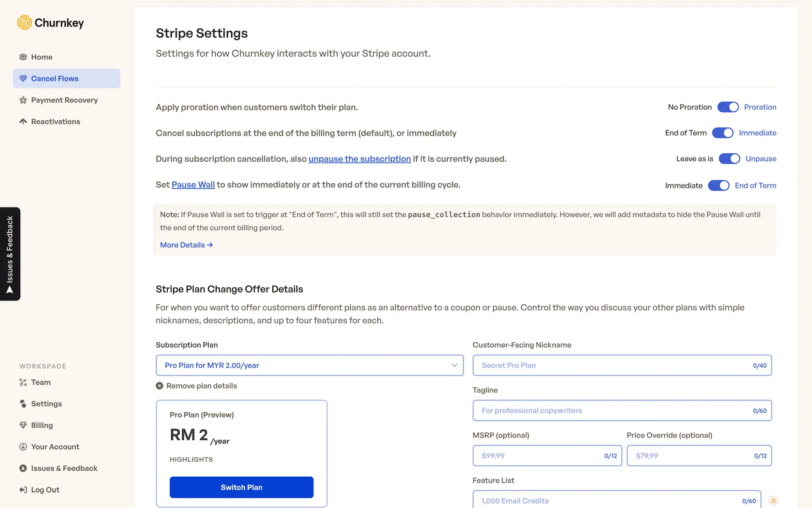Click the Payment Recovery star icon
This screenshot has width=812, height=508.
(x=23, y=100)
